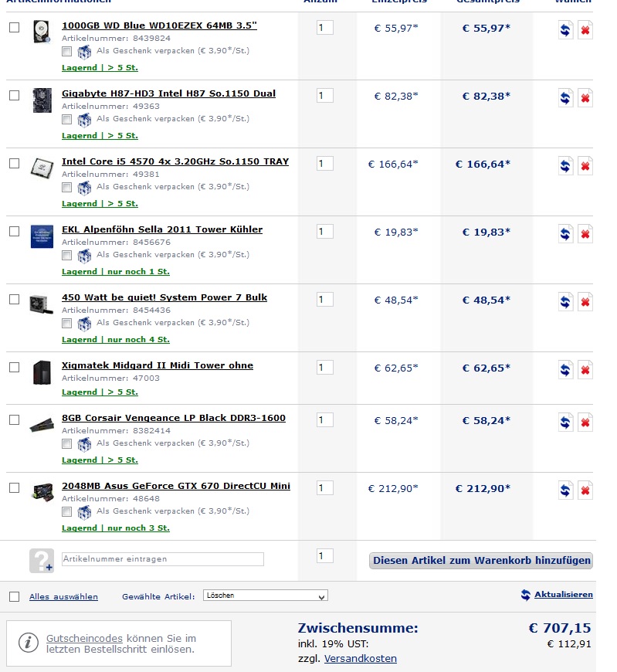
Task: Click gift box icon under be quiet! power supply
Action: (84, 324)
